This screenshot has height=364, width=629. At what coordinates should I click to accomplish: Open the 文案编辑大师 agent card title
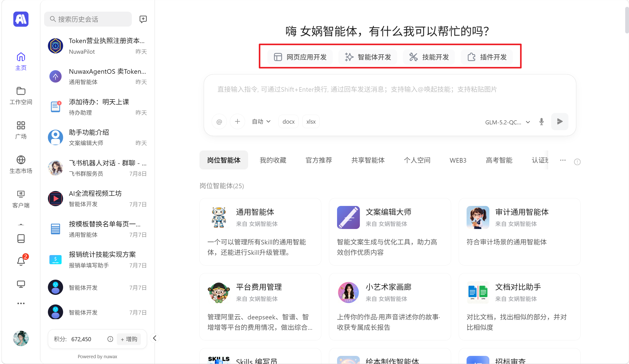click(388, 212)
